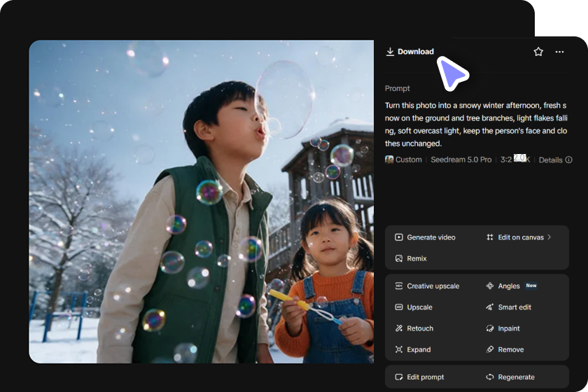The width and height of the screenshot is (588, 392).
Task: Click the Seedream 5.0 Pro model label
Action: point(461,160)
